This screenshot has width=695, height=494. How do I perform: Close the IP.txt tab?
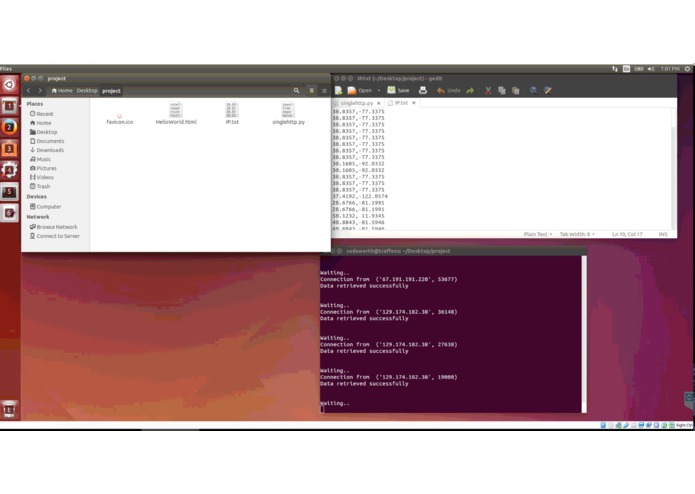[414, 103]
